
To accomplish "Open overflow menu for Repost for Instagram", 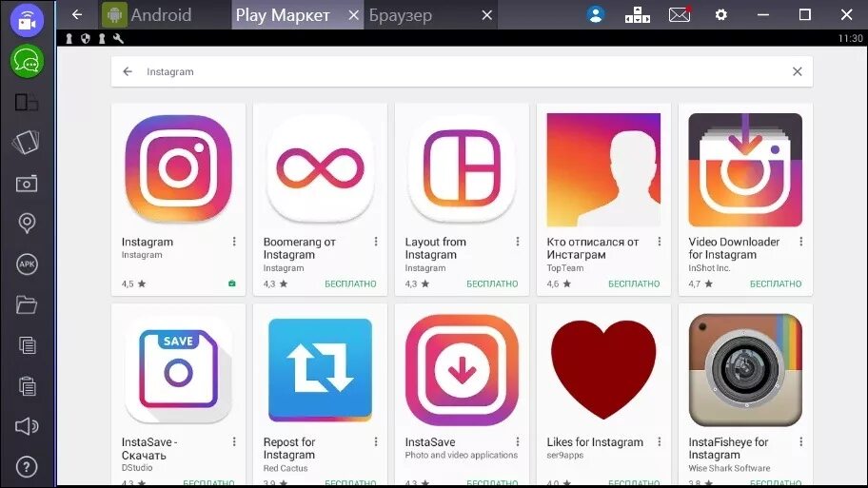I will pos(376,441).
